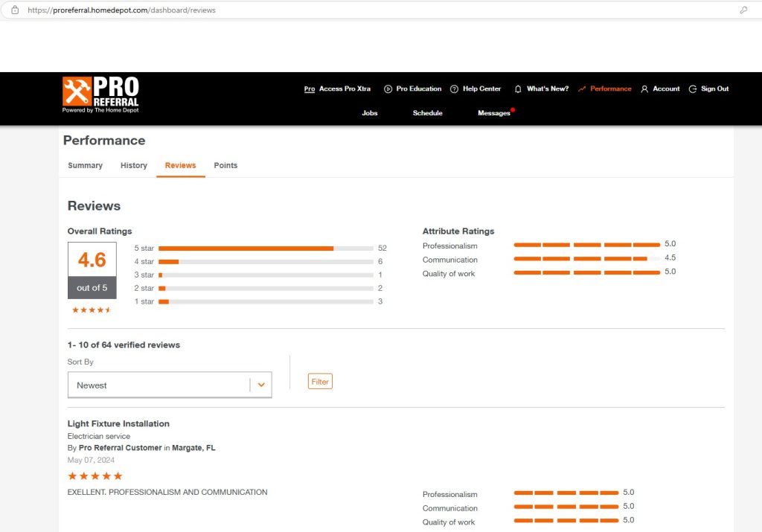This screenshot has height=532, width=762.
Task: Click the 5 star rating bar
Action: (266, 249)
